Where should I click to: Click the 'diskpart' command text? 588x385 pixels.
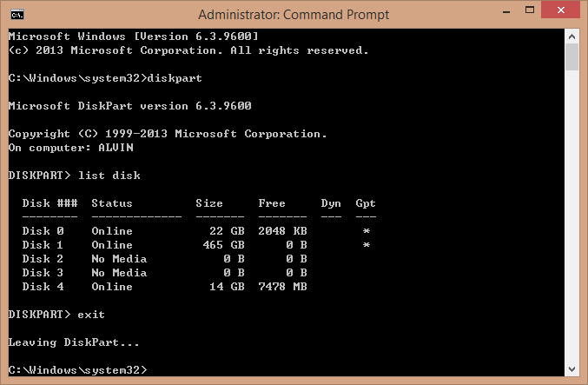(175, 78)
